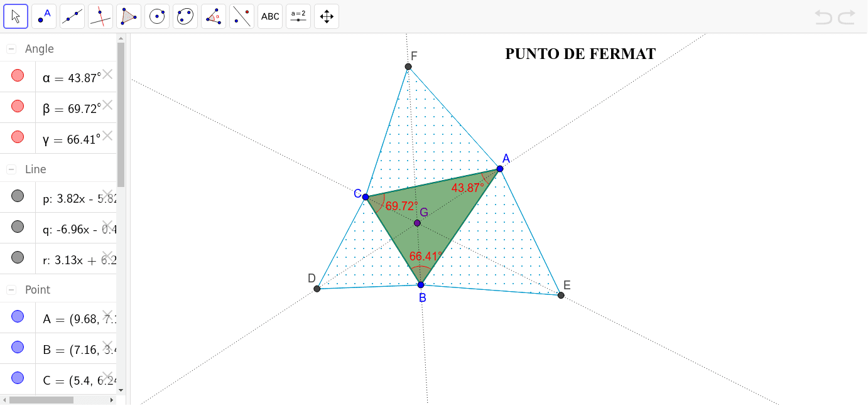Click point A on the triangle
Viewport: 868px width, 406px height.
coord(500,169)
